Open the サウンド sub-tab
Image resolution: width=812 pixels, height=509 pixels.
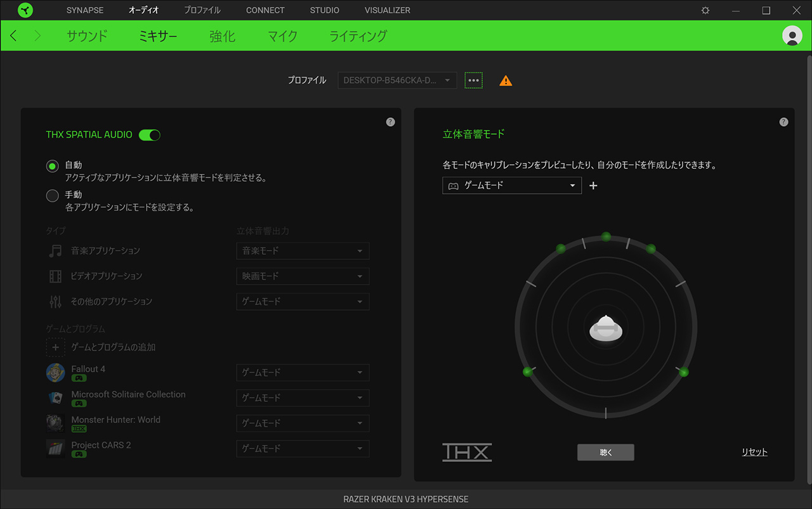[x=87, y=36]
